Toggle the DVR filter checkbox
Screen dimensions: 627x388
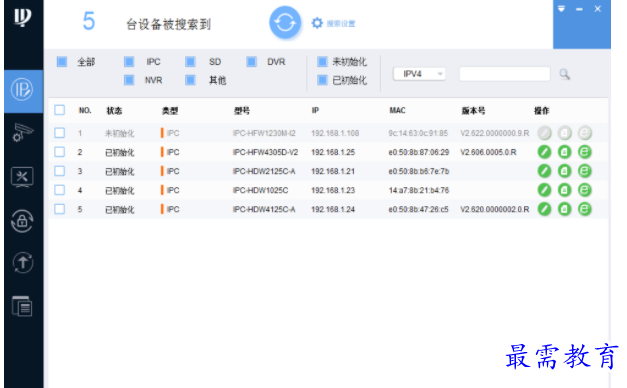[252, 62]
